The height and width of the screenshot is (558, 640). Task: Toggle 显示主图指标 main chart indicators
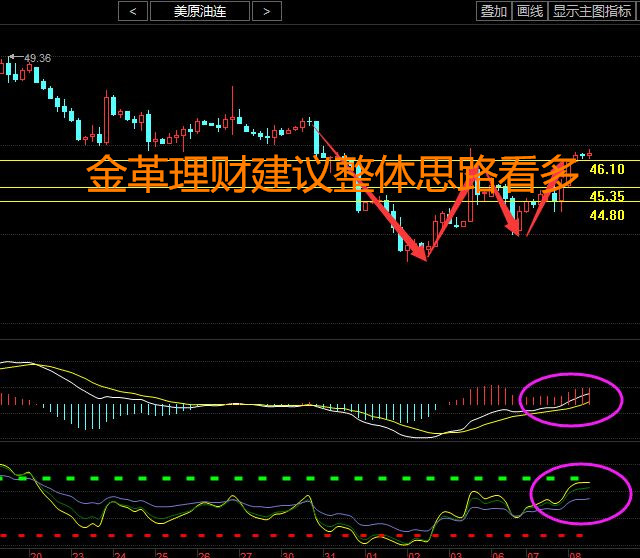[x=594, y=11]
